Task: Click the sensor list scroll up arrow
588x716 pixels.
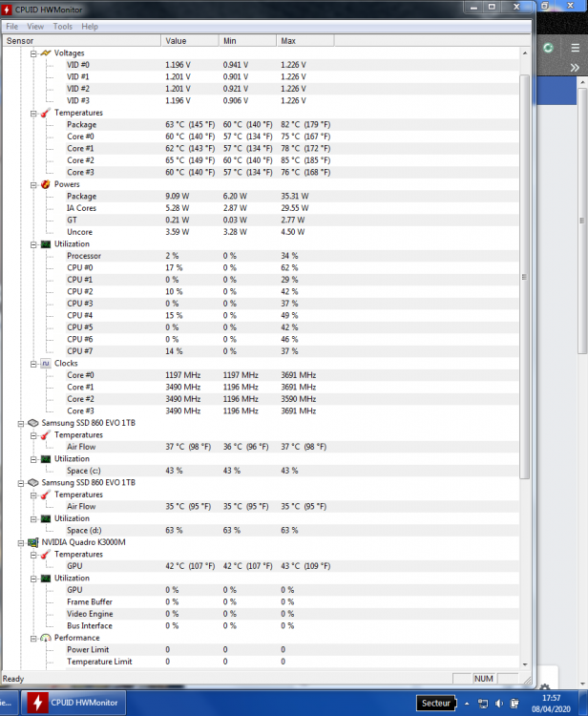Action: point(525,53)
